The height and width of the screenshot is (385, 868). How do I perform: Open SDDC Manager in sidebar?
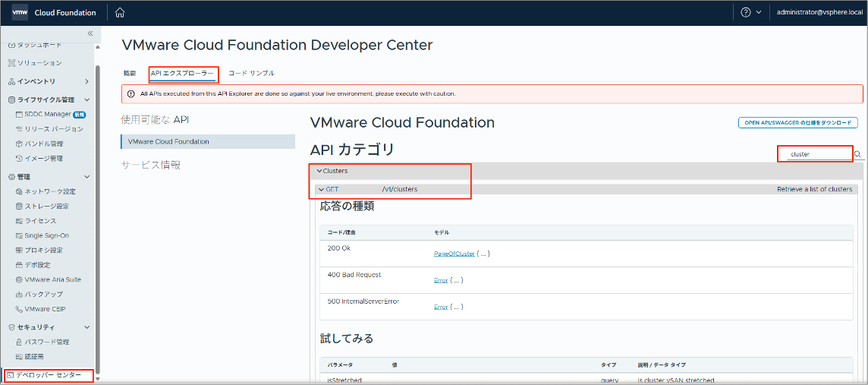click(48, 114)
